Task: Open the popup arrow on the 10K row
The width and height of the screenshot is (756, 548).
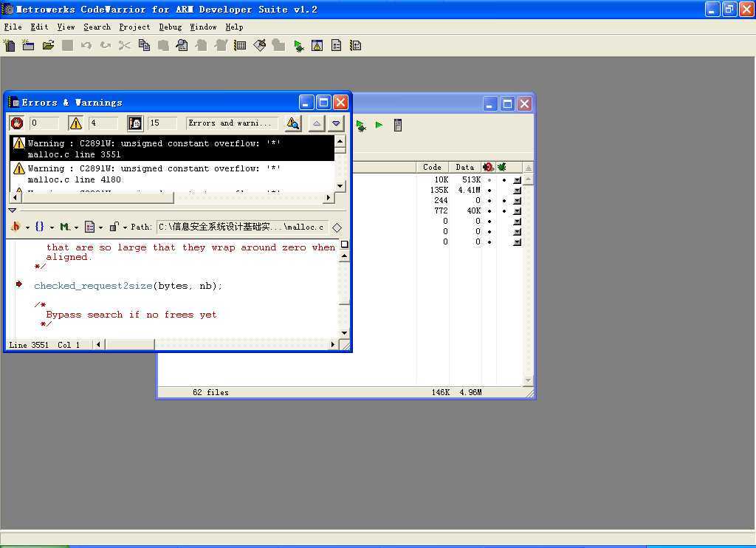Action: click(517, 180)
